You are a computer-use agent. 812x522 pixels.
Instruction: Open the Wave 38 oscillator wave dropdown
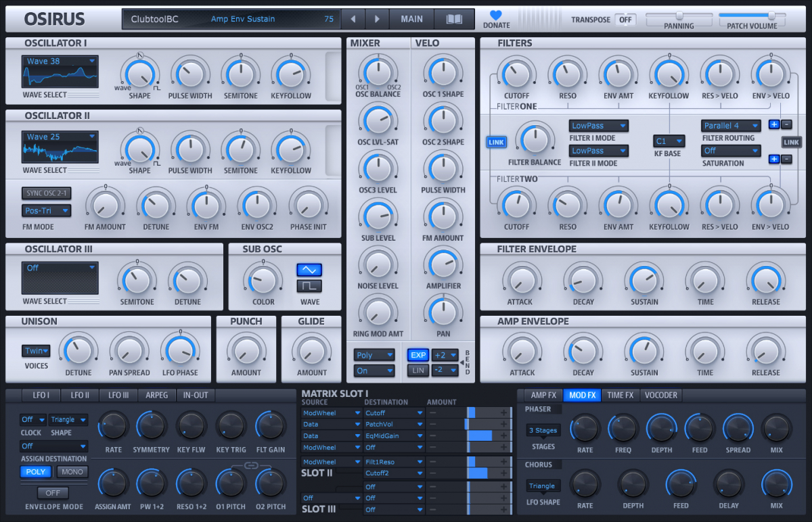(60, 62)
